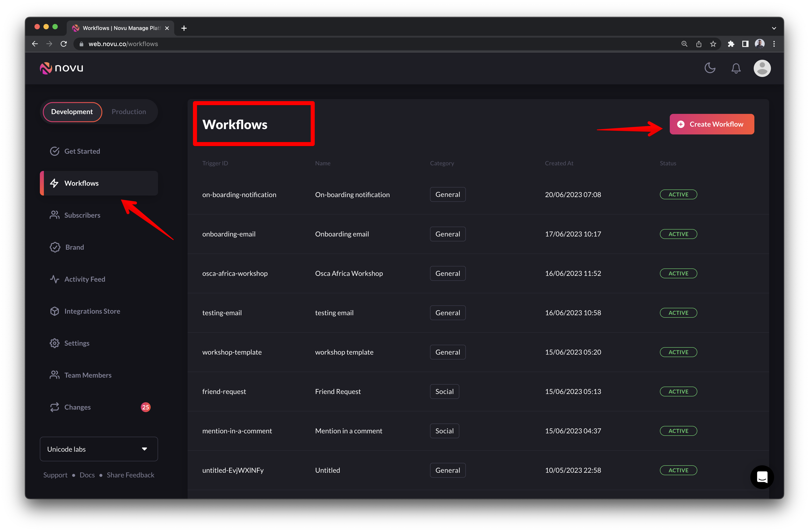This screenshot has height=532, width=809.
Task: Expand Chrome's three-dot menu
Action: tap(774, 43)
